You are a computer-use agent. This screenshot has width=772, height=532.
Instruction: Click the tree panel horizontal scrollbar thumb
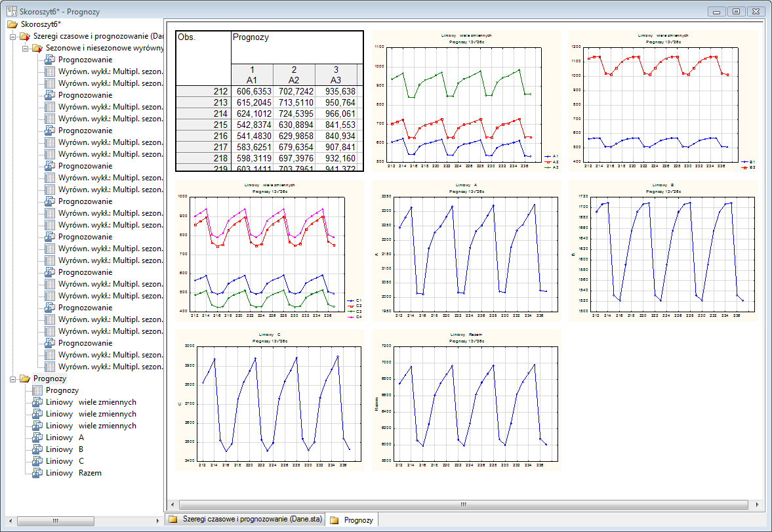click(x=56, y=521)
